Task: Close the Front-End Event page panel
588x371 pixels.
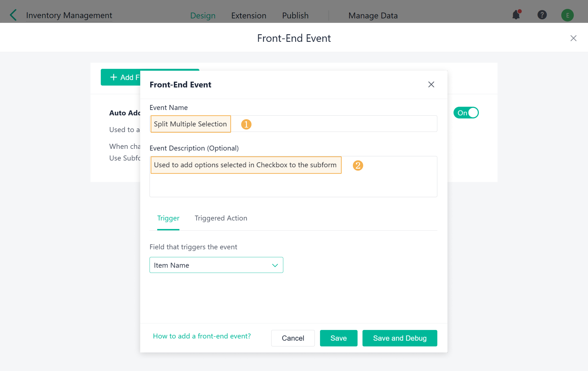Action: click(x=573, y=38)
